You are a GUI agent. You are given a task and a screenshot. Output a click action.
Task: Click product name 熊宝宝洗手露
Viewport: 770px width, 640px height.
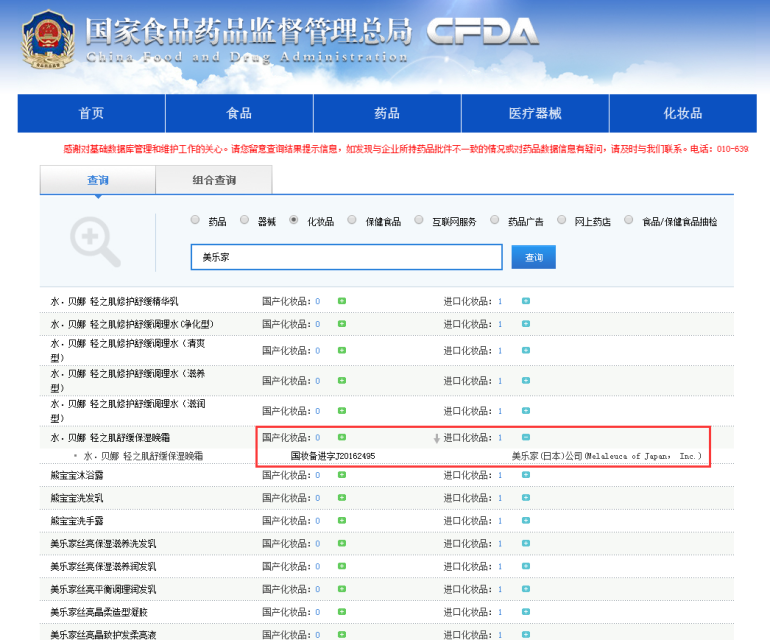click(x=77, y=521)
